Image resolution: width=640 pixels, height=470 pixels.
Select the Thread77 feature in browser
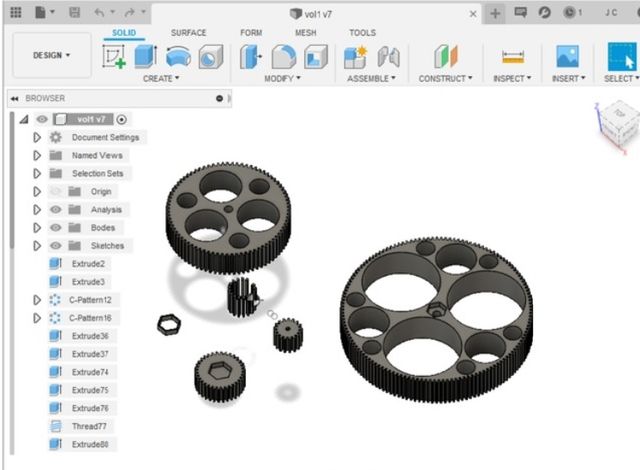pyautogui.click(x=89, y=426)
